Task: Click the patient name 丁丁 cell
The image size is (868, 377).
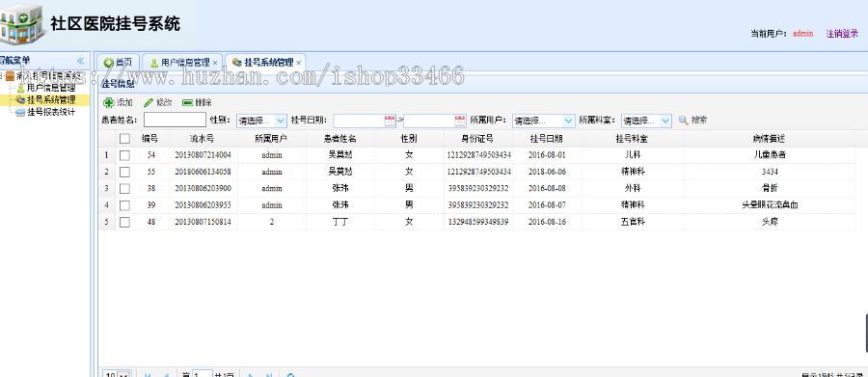Action: (340, 222)
